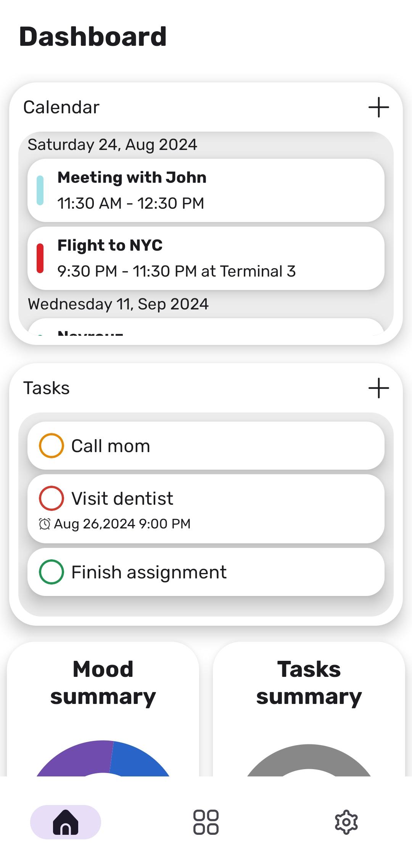Viewport: 412px width, 868px height.
Task: Open the grid spaces icon in bottom bar
Action: tap(206, 822)
